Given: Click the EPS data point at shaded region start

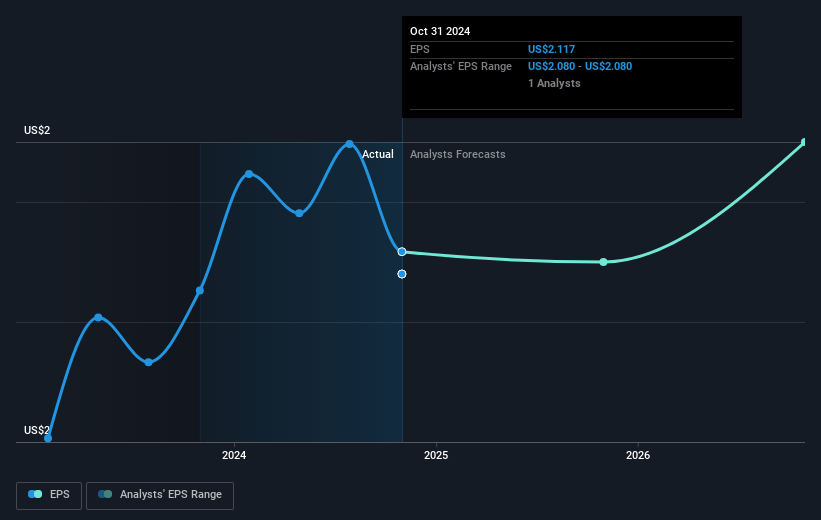Looking at the screenshot, I should (x=200, y=291).
